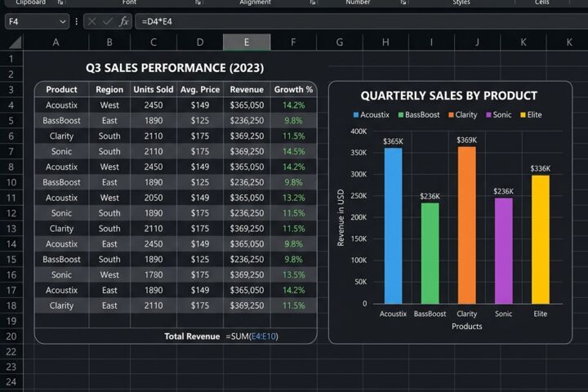This screenshot has height=392, width=588.
Task: Click the 400K axis value label
Action: coord(359,131)
